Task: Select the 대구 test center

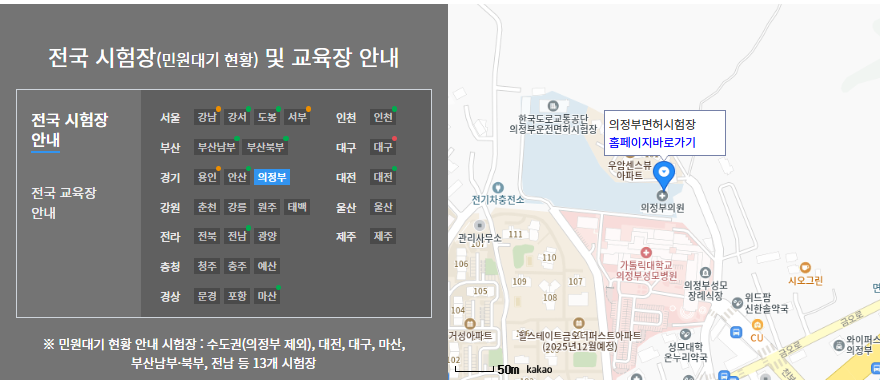Action: click(x=383, y=147)
